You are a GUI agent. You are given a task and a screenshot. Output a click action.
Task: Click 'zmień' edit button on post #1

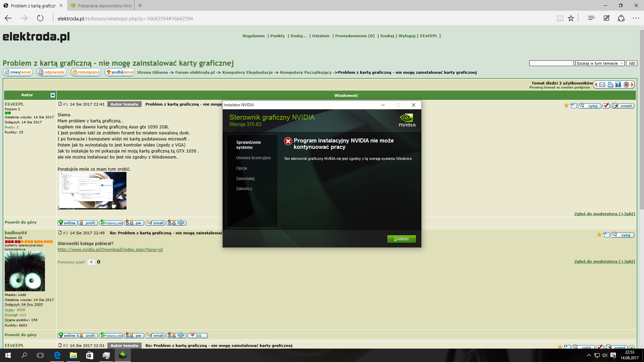tap(623, 106)
